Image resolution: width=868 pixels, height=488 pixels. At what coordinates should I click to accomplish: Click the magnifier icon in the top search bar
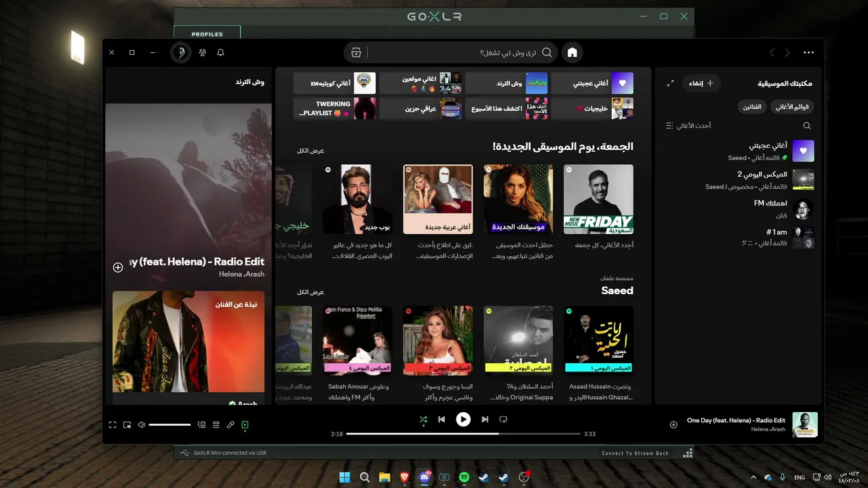[x=547, y=52]
